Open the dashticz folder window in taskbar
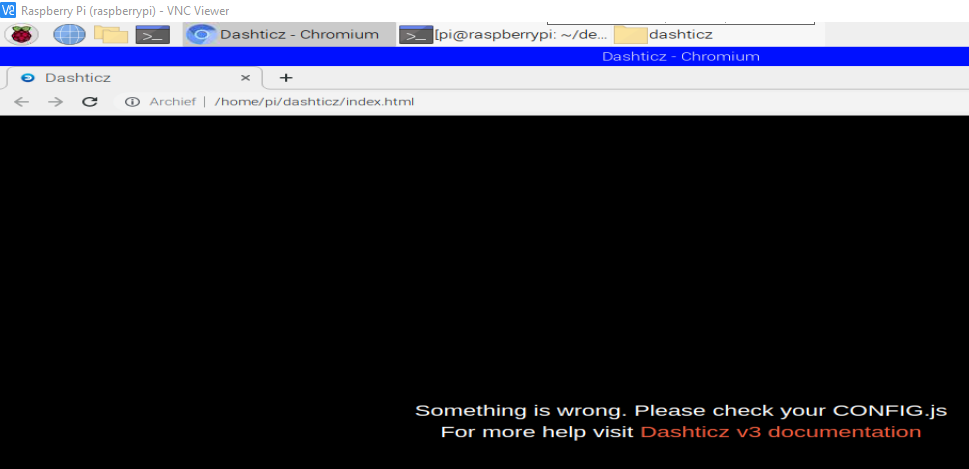The width and height of the screenshot is (969, 469). click(x=664, y=35)
